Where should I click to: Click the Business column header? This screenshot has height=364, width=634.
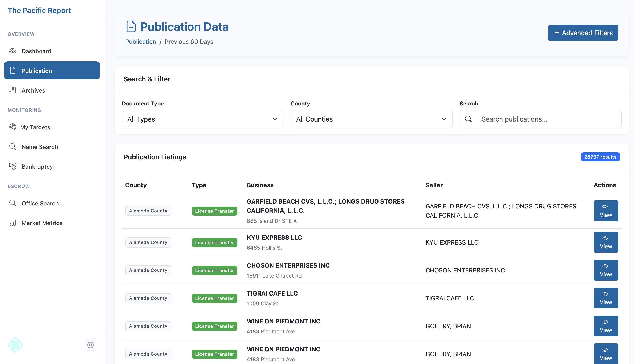pyautogui.click(x=260, y=185)
